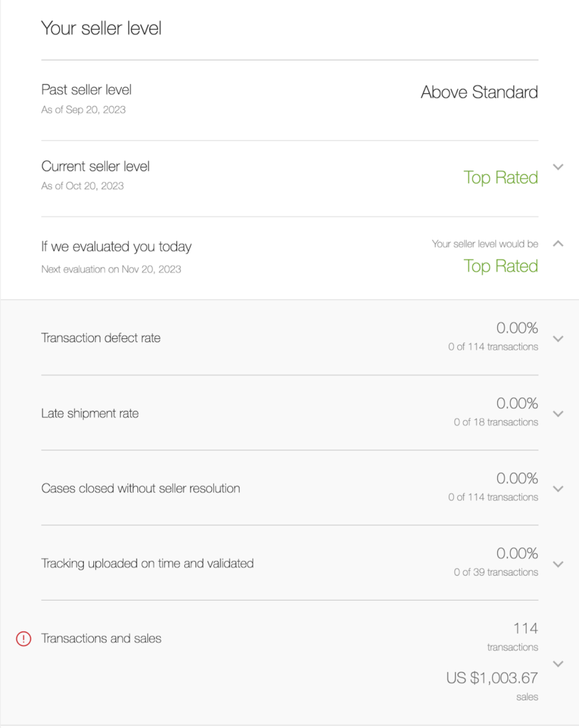Image resolution: width=579 pixels, height=728 pixels.
Task: Expand the Current seller level chevron
Action: 558,166
